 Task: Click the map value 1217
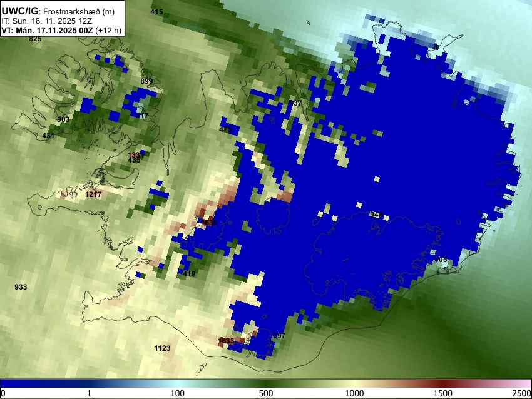pos(93,194)
